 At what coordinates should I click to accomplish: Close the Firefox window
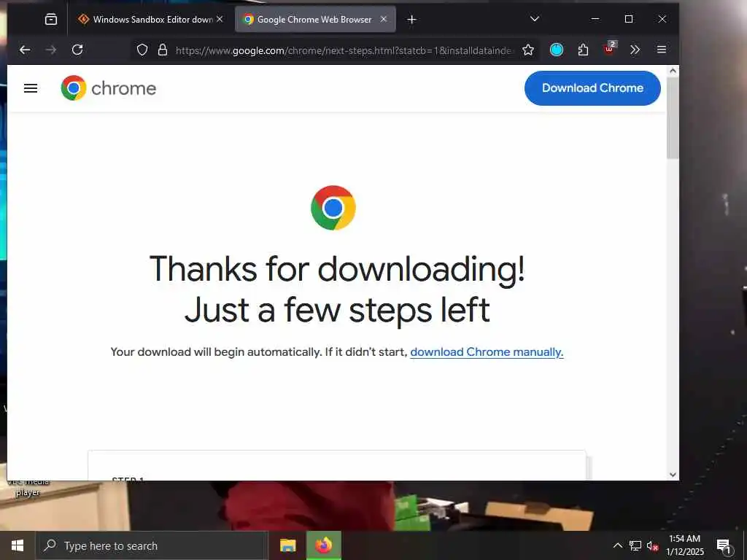(662, 19)
